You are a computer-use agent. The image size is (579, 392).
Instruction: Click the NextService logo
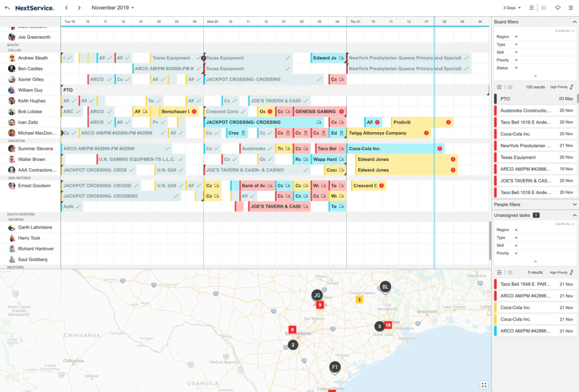[35, 8]
